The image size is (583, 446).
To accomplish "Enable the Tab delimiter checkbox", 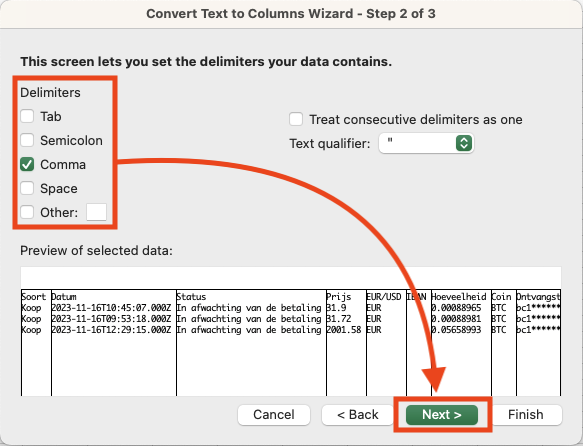I will 27,116.
